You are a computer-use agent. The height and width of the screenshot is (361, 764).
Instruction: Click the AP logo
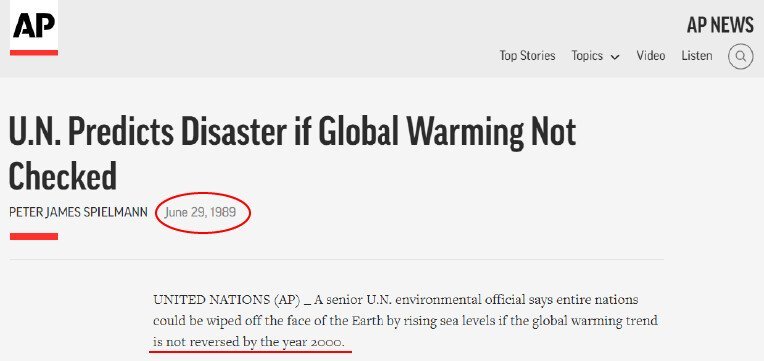tap(34, 25)
